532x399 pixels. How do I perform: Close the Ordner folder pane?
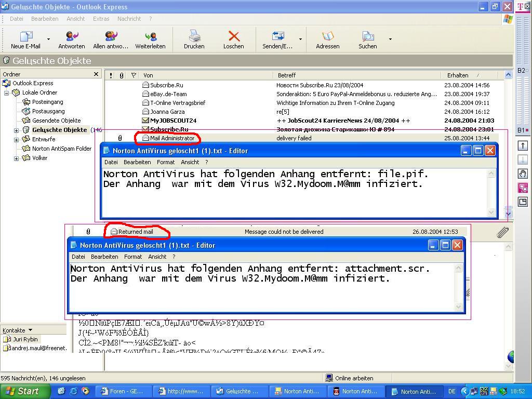[x=96, y=74]
